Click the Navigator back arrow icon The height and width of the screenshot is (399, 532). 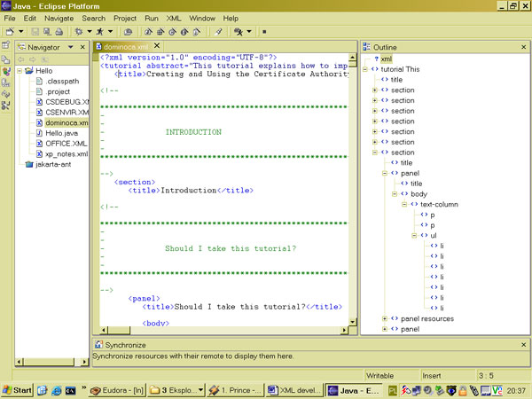(22, 59)
